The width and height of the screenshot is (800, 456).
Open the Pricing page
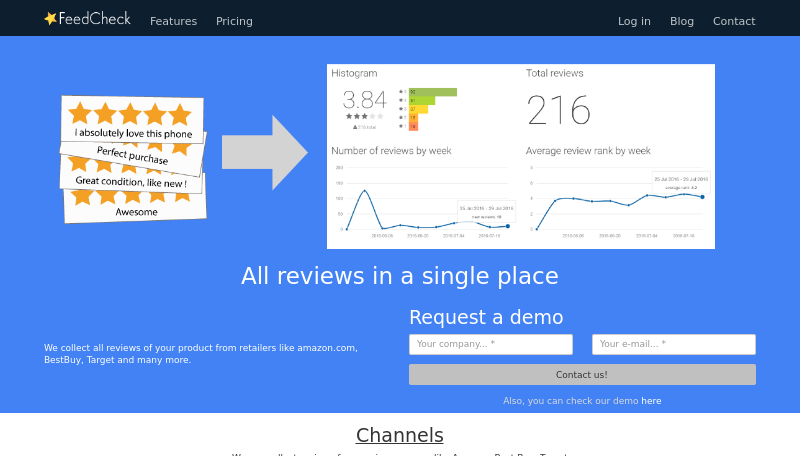(x=234, y=21)
